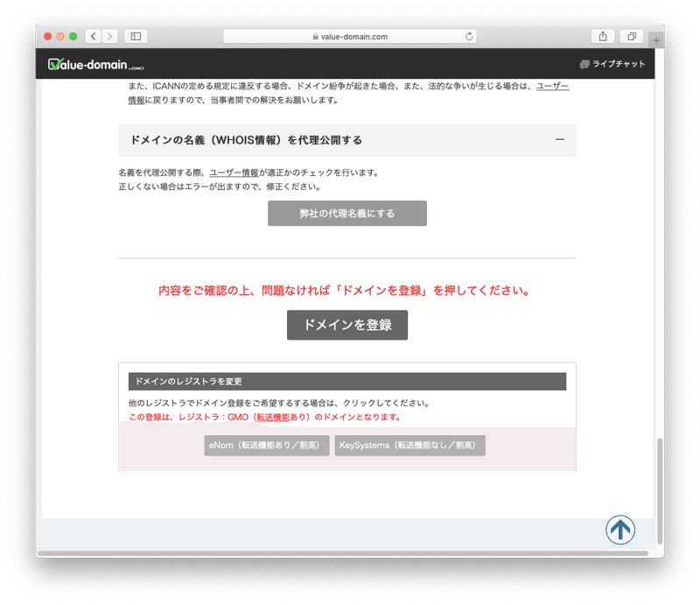700x605 pixels.
Task: Open ユーザー情報 link in WHOIS description
Action: (x=234, y=172)
